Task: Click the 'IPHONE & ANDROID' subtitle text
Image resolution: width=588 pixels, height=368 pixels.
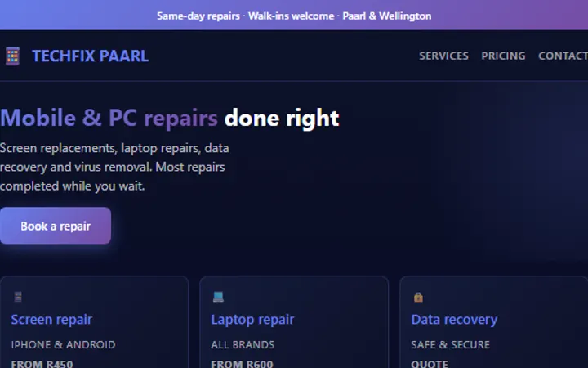Action: (x=64, y=345)
